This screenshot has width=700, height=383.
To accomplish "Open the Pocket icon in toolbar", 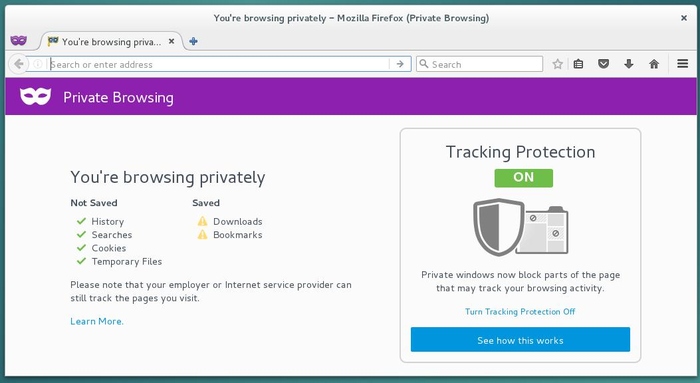I will pos(603,64).
